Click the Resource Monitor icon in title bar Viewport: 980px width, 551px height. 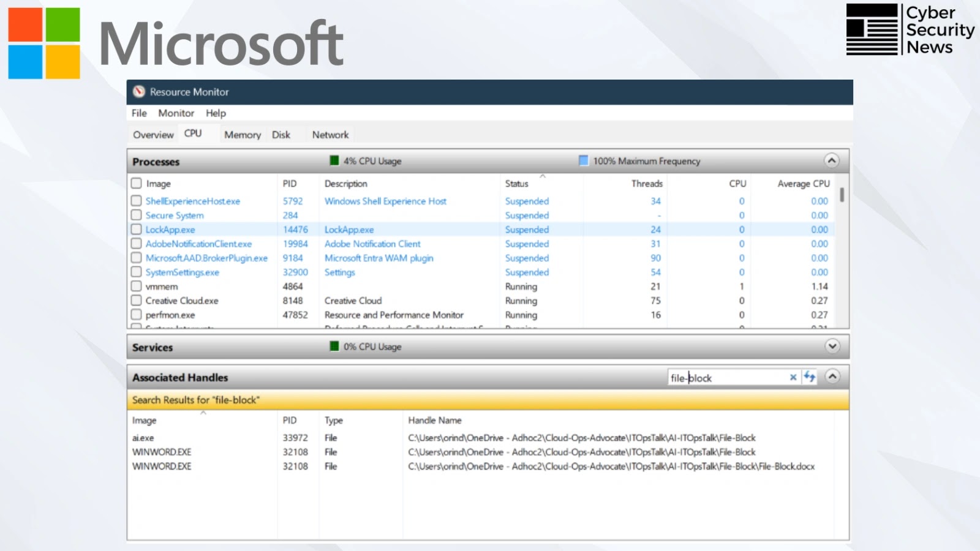pos(138,91)
